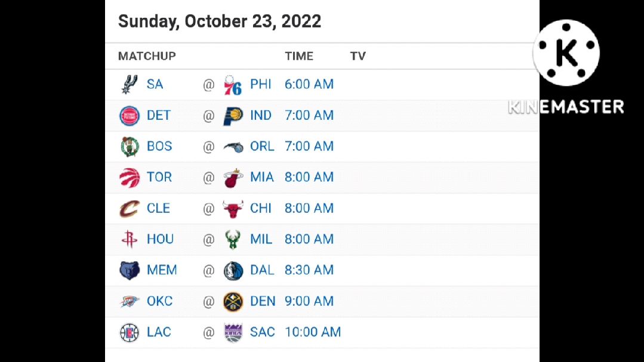The width and height of the screenshot is (644, 362).
Task: Open the 8:30 AM MEM-DAL game time
Action: [x=309, y=270]
